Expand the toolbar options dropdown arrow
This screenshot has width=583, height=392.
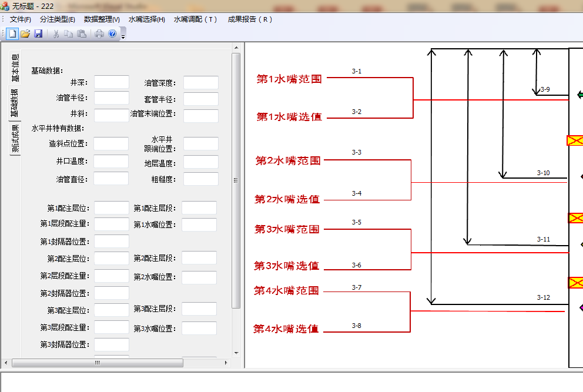pos(123,35)
